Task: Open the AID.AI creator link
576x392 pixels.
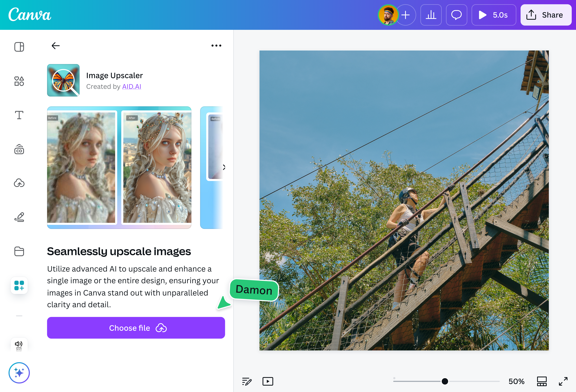Action: 132,86
